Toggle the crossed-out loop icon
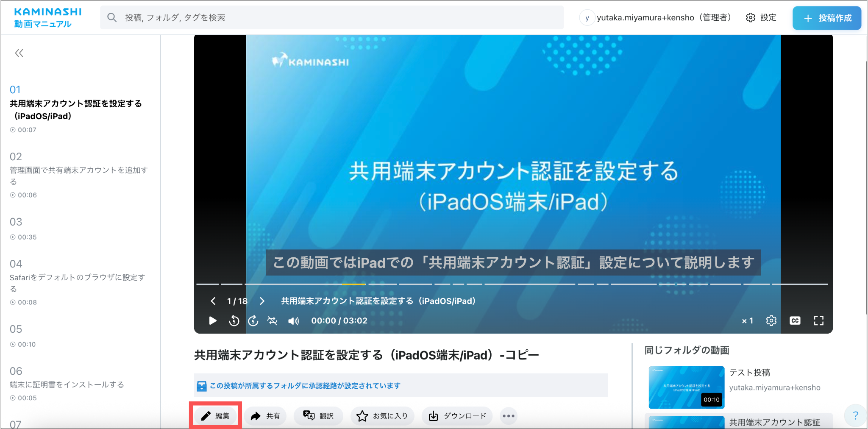 tap(273, 321)
